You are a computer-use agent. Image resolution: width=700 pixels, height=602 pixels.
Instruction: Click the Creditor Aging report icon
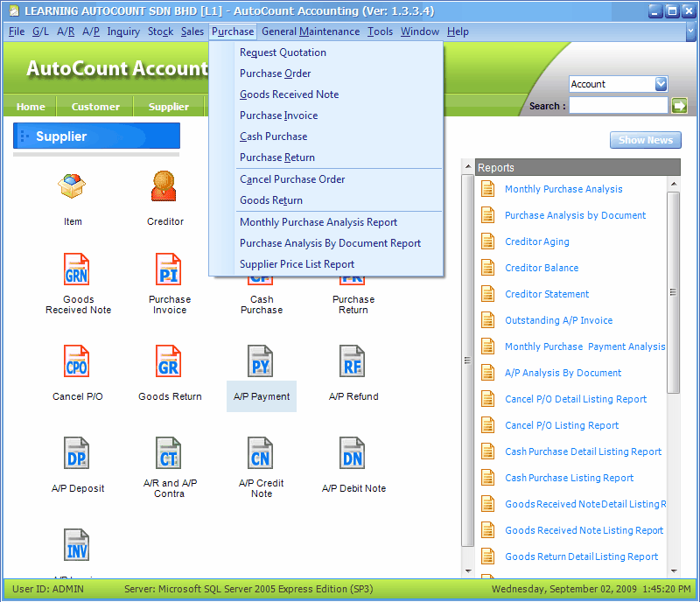[x=487, y=241]
